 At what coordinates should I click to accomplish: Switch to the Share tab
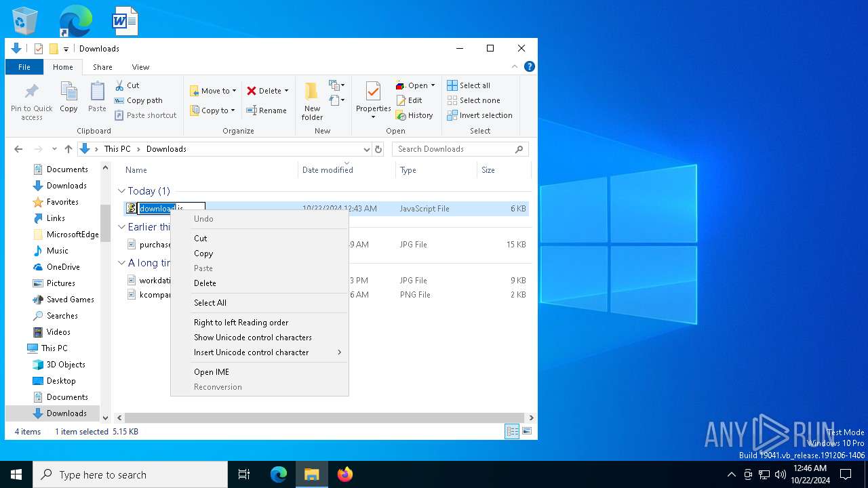coord(102,67)
